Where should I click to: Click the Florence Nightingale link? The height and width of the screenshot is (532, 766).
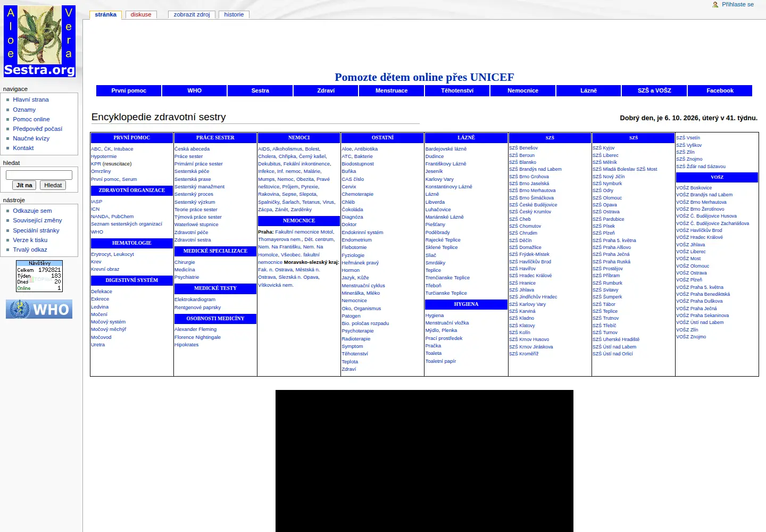pyautogui.click(x=197, y=337)
